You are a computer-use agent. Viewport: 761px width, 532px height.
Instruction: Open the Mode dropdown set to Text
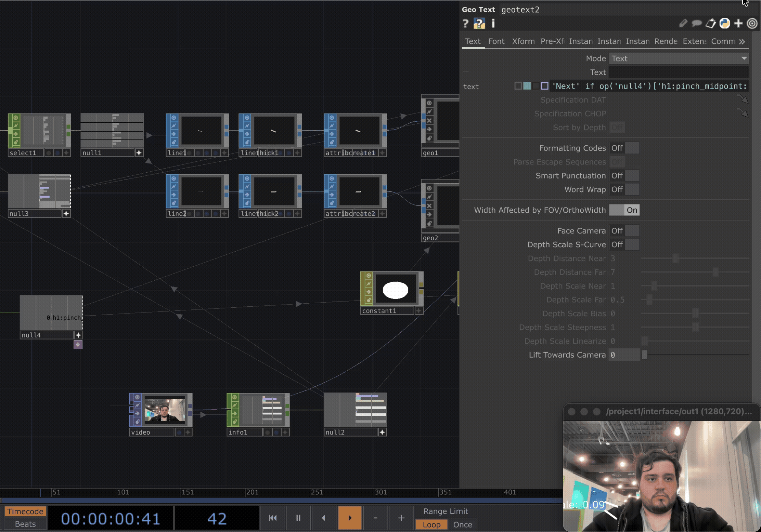(679, 58)
